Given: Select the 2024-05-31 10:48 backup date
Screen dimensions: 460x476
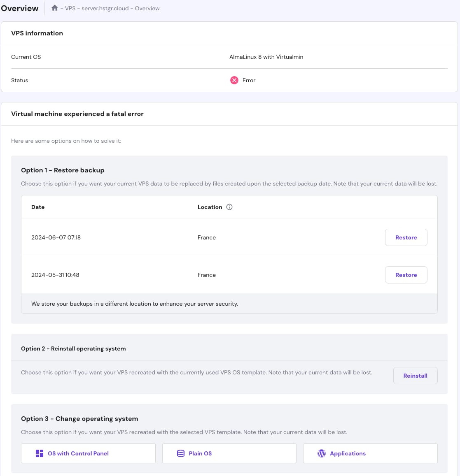Looking at the screenshot, I should click(x=55, y=275).
